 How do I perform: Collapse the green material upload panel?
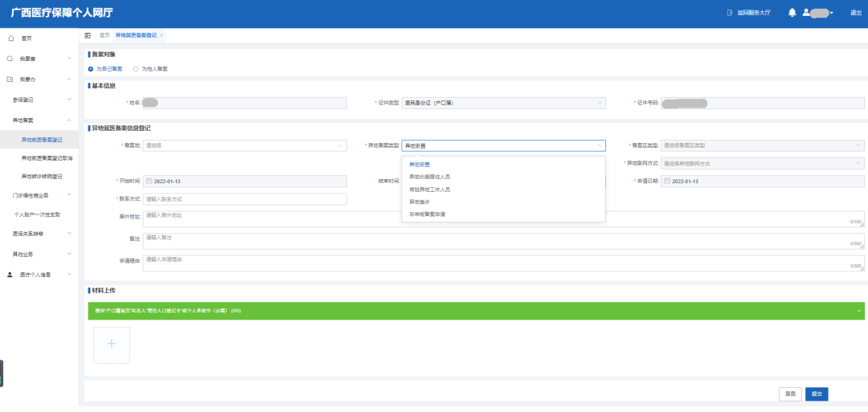858,311
